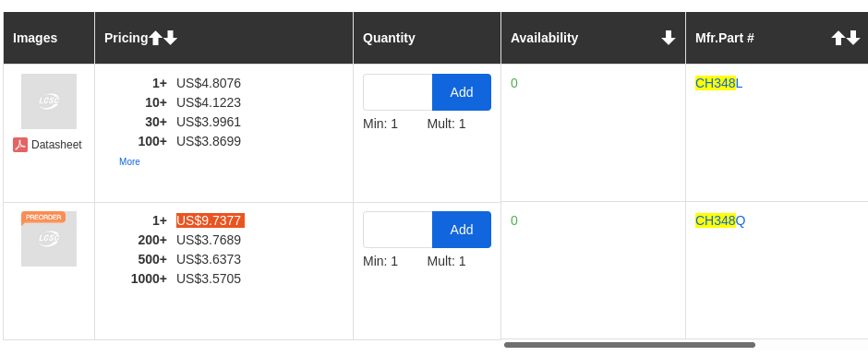Focus the CH348L quantity input field
Image resolution: width=868 pixels, height=356 pixels.
click(397, 92)
